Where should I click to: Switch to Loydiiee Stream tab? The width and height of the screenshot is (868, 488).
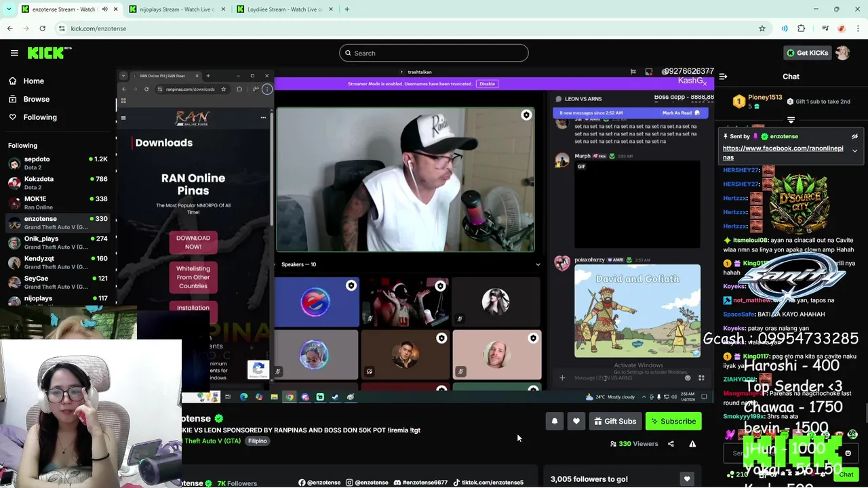[285, 9]
